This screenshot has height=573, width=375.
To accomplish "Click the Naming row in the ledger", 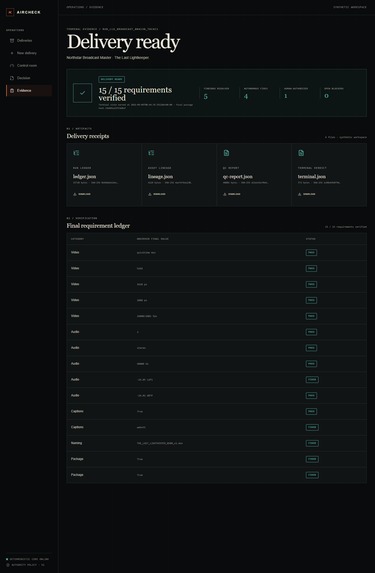I will 217,443.
